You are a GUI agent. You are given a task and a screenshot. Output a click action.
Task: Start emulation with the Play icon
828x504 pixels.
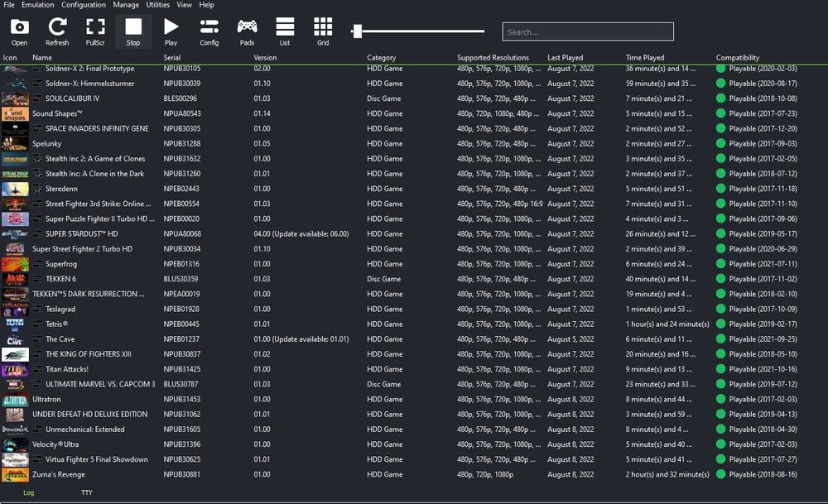(x=171, y=31)
